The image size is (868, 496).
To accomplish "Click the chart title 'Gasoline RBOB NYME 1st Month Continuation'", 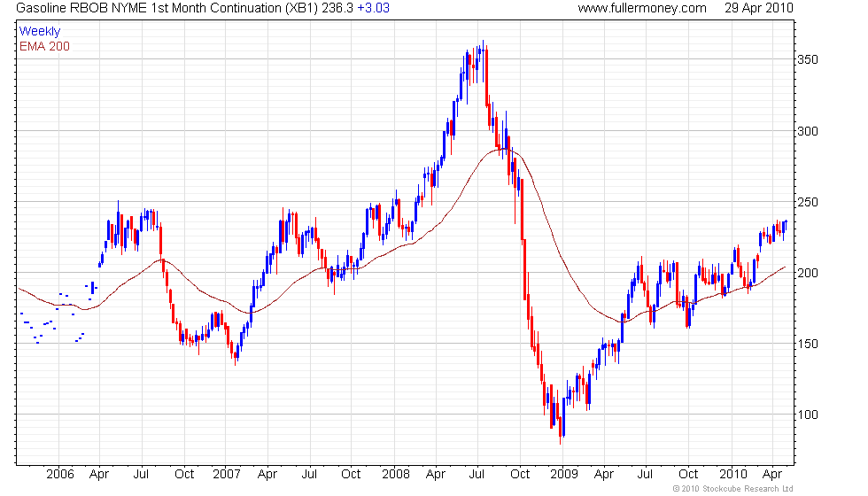I will pyautogui.click(x=149, y=8).
